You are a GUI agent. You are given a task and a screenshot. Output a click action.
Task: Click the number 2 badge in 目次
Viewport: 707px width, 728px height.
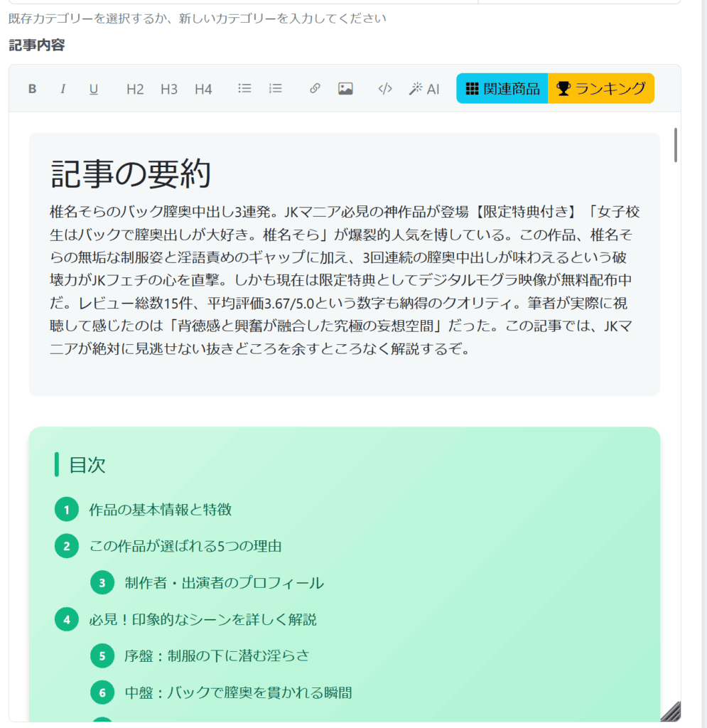[67, 546]
